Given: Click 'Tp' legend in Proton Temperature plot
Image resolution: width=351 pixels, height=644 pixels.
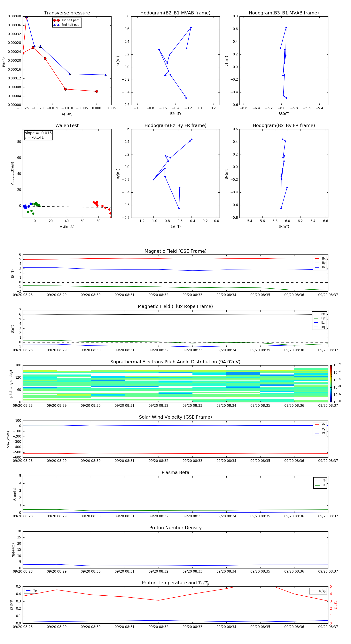Looking at the screenshot, I should (31, 591).
